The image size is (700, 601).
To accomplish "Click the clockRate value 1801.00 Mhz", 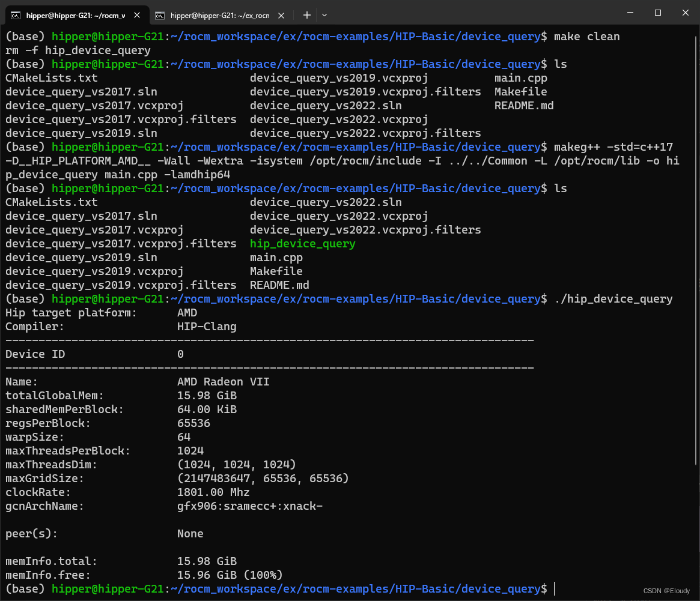I will (213, 492).
